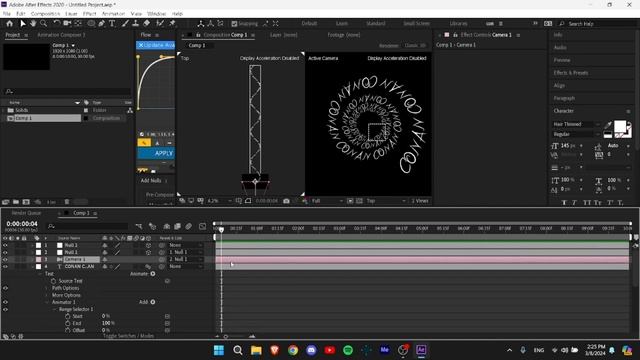
Task: Click the Animate button on the Text row
Action: tap(142, 274)
